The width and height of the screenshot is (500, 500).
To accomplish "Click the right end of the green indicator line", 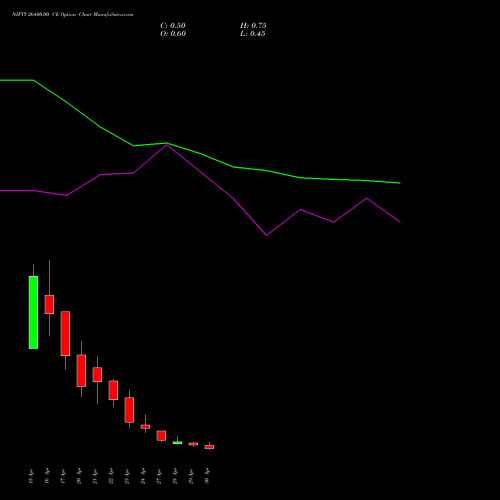I will tap(400, 183).
